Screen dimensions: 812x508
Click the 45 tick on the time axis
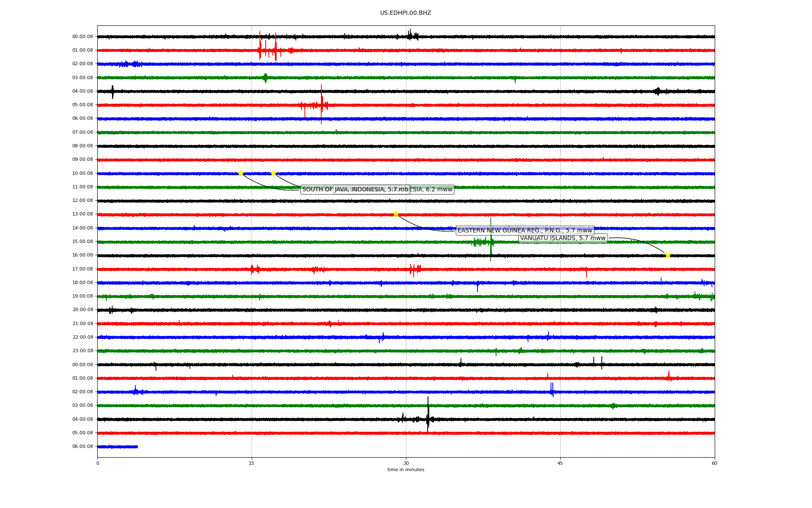pos(560,463)
